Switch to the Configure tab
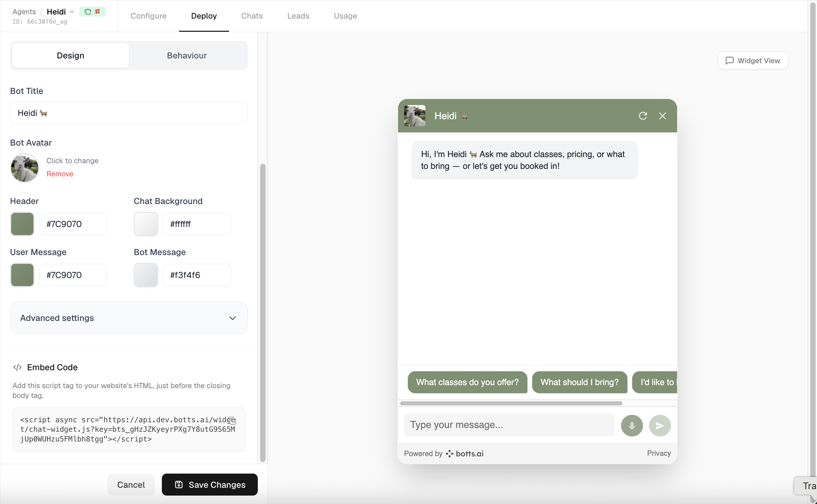This screenshot has height=504, width=817. coord(148,16)
